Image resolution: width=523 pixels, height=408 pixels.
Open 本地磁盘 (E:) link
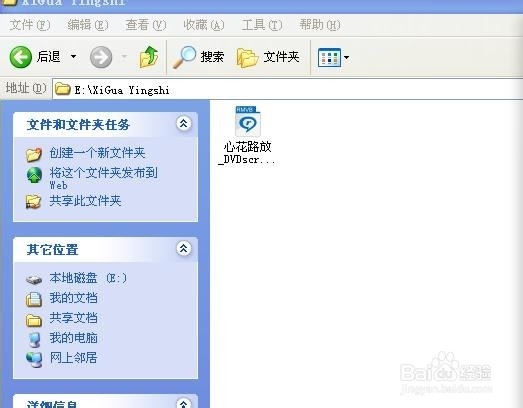point(88,278)
